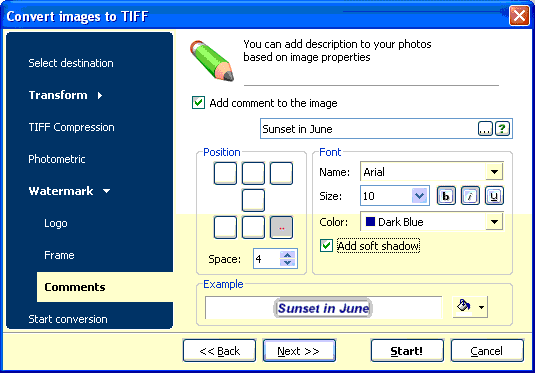Uncheck Add comment to the image

tap(198, 103)
